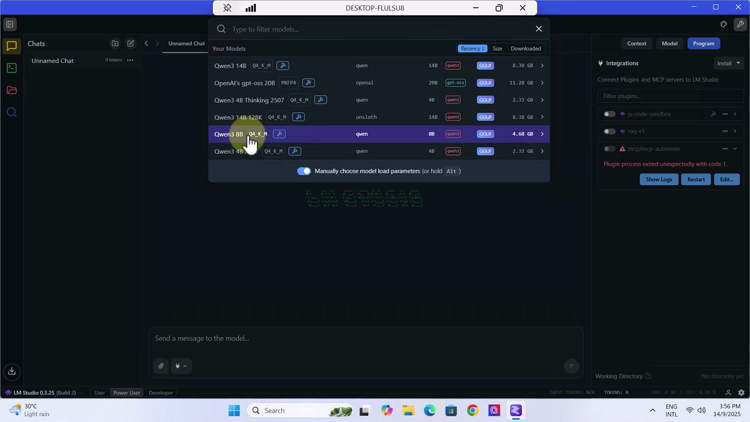Expand js-code-sandbox plugin chevron
This screenshot has height=422, width=750.
[735, 114]
